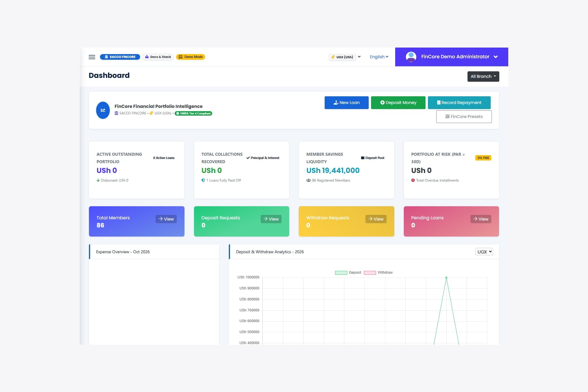Click the admin profile avatar icon
This screenshot has height=392, width=588.
pyautogui.click(x=411, y=56)
